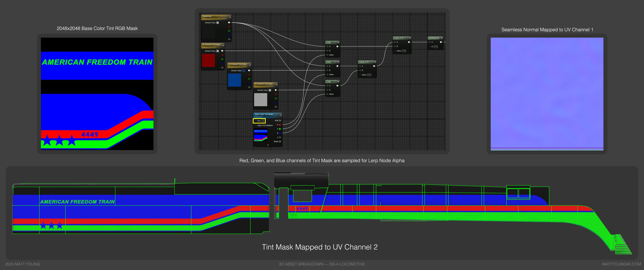This screenshot has height=270, width=644.
Task: Click the RGB output pin on Tint Mask
Action: pyautogui.click(x=280, y=121)
